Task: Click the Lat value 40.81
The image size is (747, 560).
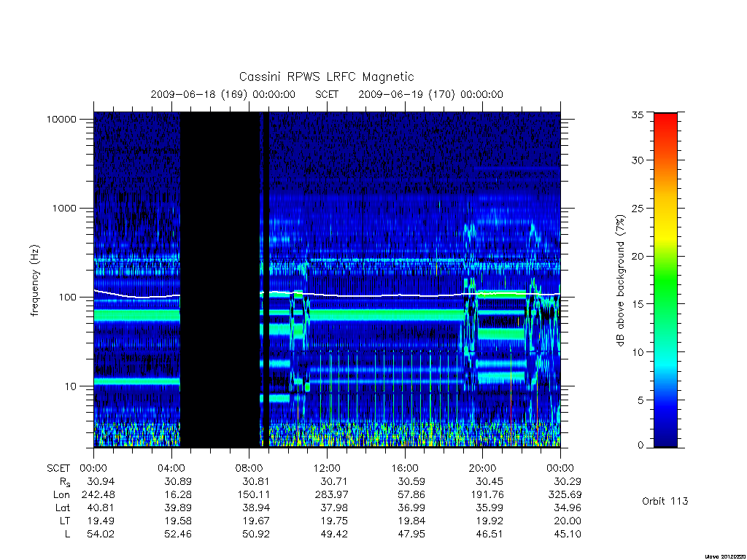Action: click(101, 507)
